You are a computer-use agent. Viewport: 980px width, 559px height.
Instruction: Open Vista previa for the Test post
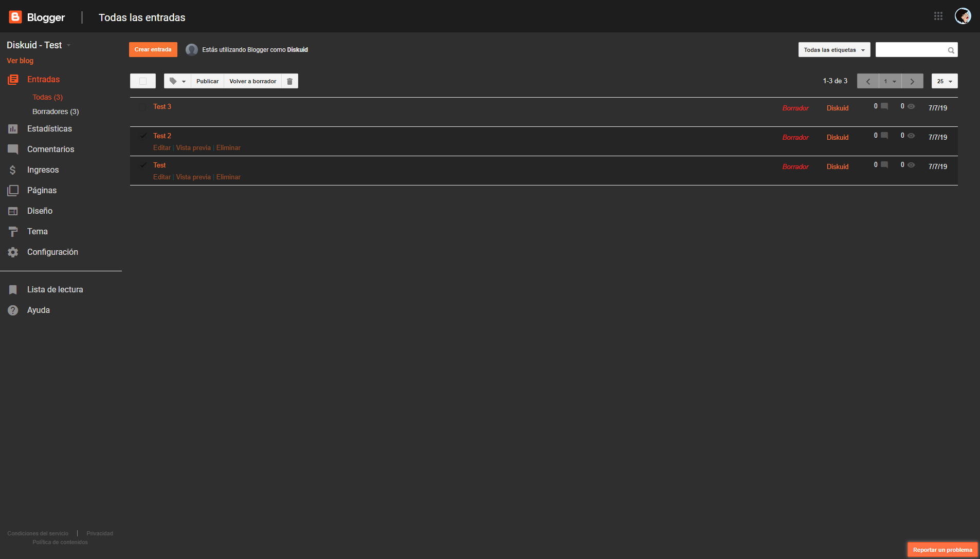tap(193, 176)
